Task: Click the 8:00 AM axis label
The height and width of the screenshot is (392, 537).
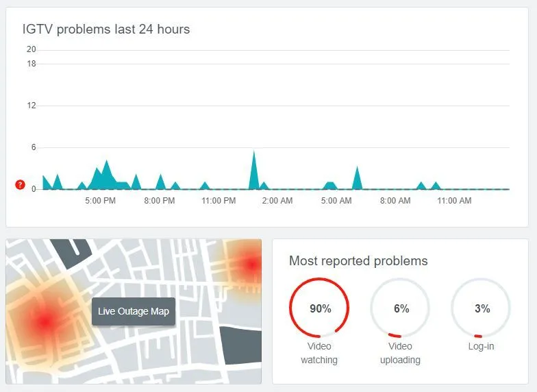Action: pos(395,201)
